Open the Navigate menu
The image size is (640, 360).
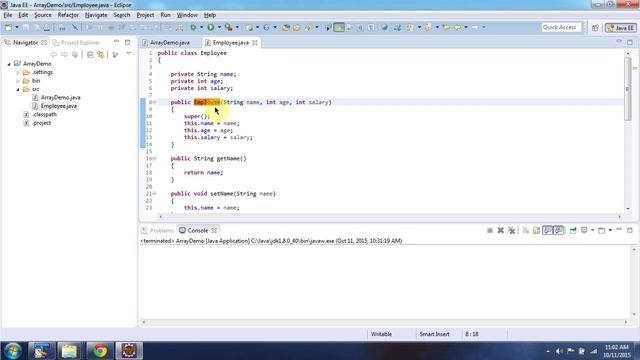coord(96,15)
